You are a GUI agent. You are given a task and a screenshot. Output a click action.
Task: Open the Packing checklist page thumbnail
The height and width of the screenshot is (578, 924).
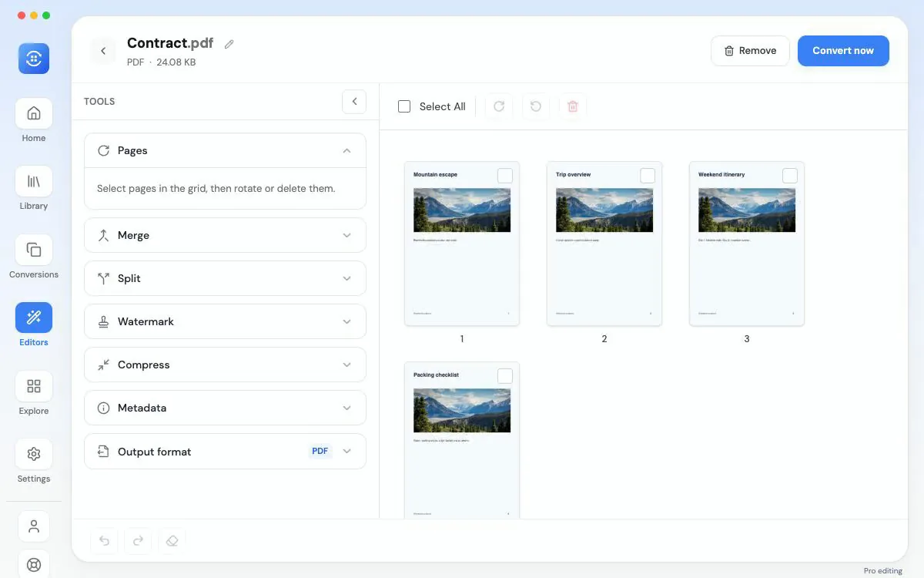[462, 440]
